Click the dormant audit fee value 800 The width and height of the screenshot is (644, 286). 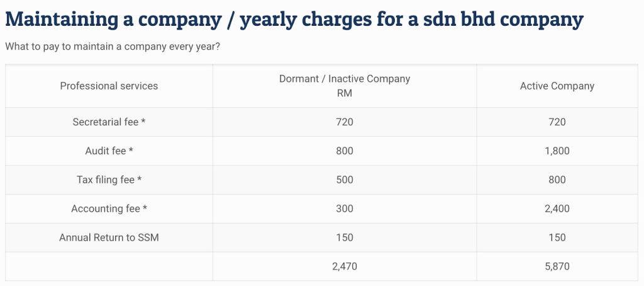pos(345,151)
